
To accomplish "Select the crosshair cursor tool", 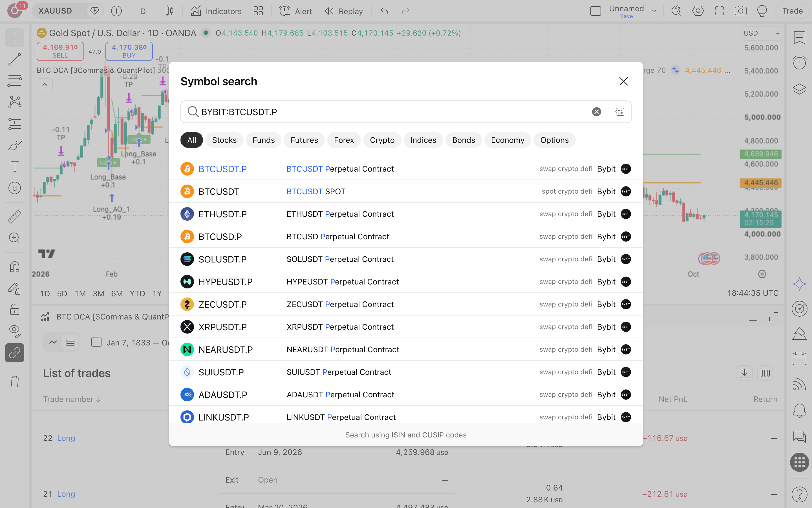I will (x=14, y=38).
